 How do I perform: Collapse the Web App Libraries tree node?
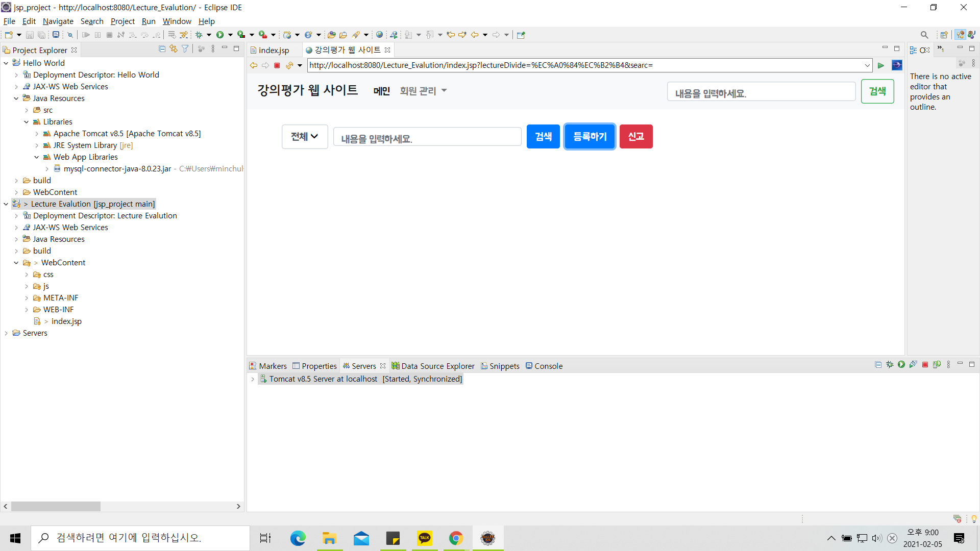(37, 157)
